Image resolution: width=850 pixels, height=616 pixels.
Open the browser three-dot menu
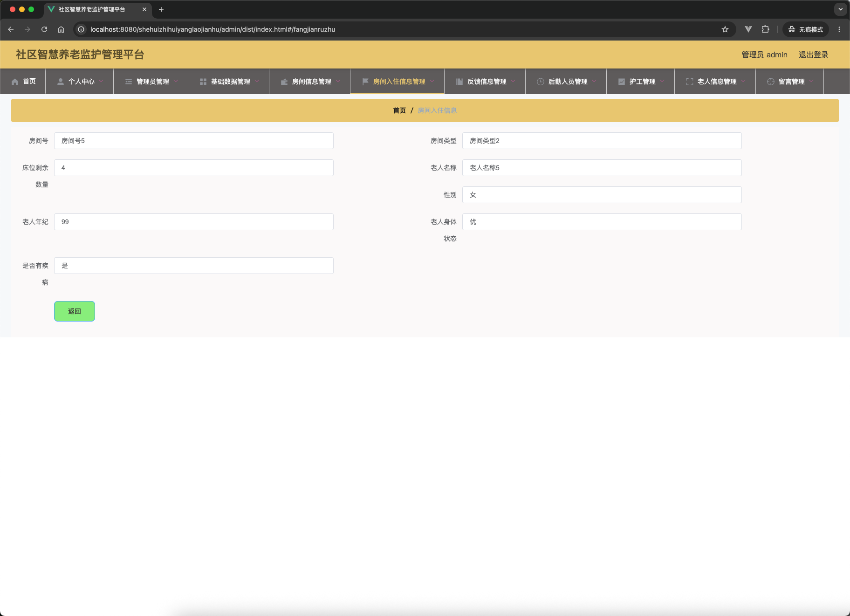point(839,29)
